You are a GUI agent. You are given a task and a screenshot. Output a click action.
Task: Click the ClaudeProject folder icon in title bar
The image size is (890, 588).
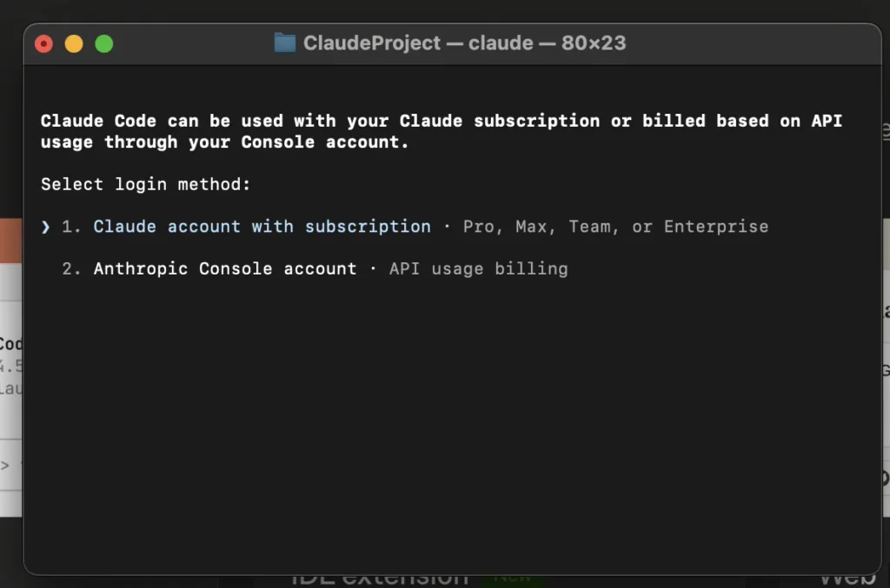(x=284, y=43)
